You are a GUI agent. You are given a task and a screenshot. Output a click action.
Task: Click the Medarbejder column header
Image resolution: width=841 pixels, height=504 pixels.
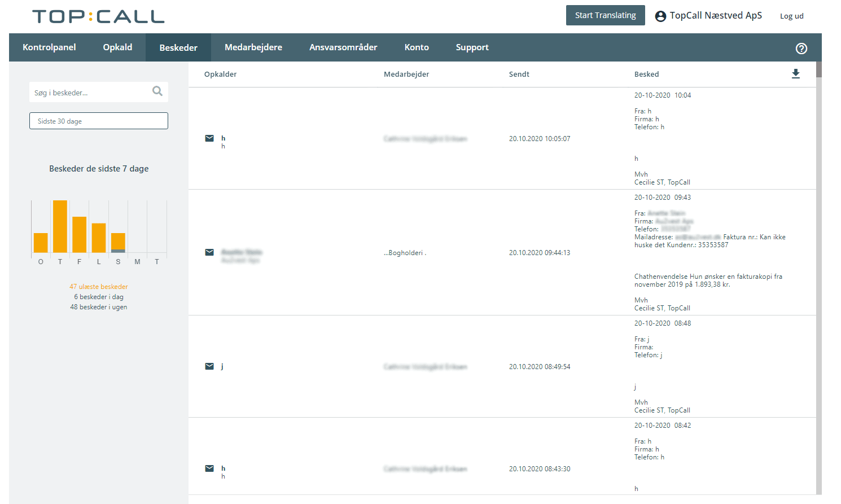(x=406, y=74)
